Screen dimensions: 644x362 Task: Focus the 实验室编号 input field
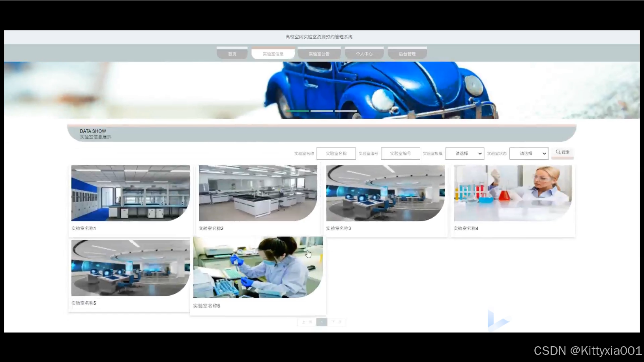pos(400,153)
